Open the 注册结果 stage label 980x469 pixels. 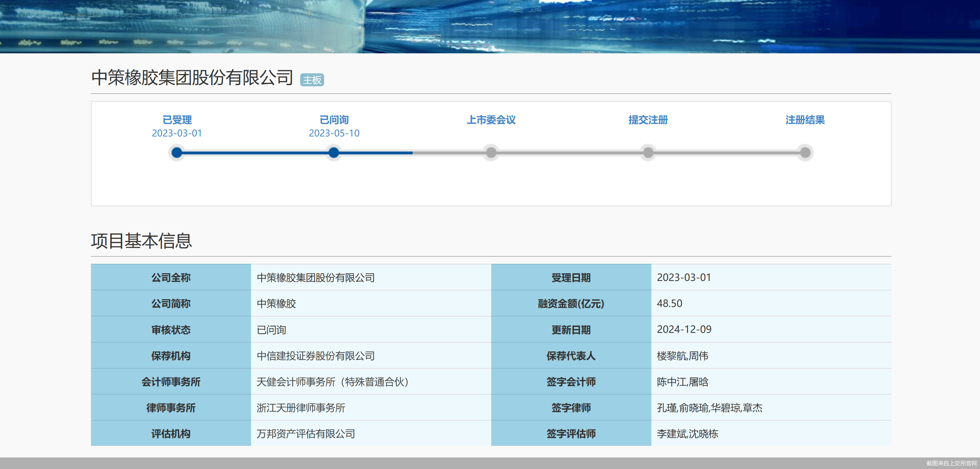805,120
